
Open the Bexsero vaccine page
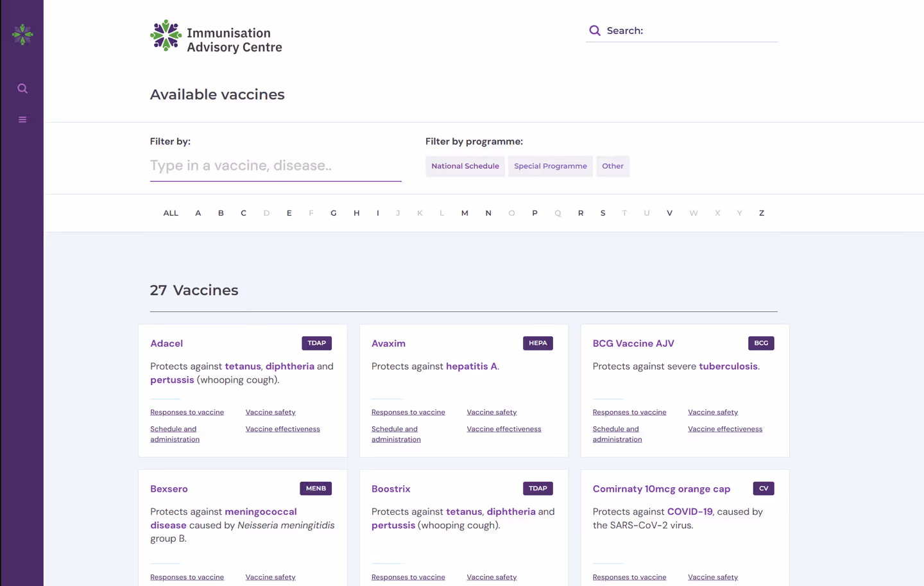coord(169,488)
